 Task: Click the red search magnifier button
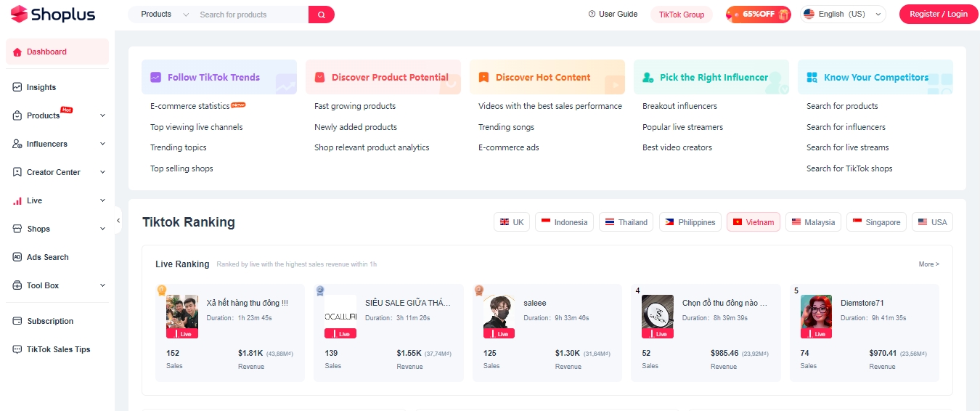(x=322, y=15)
